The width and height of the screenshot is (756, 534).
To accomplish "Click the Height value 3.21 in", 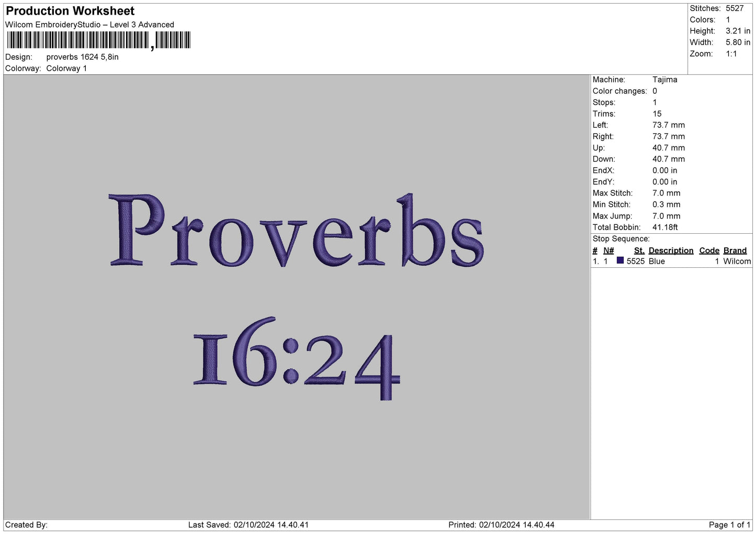I will click(x=738, y=31).
